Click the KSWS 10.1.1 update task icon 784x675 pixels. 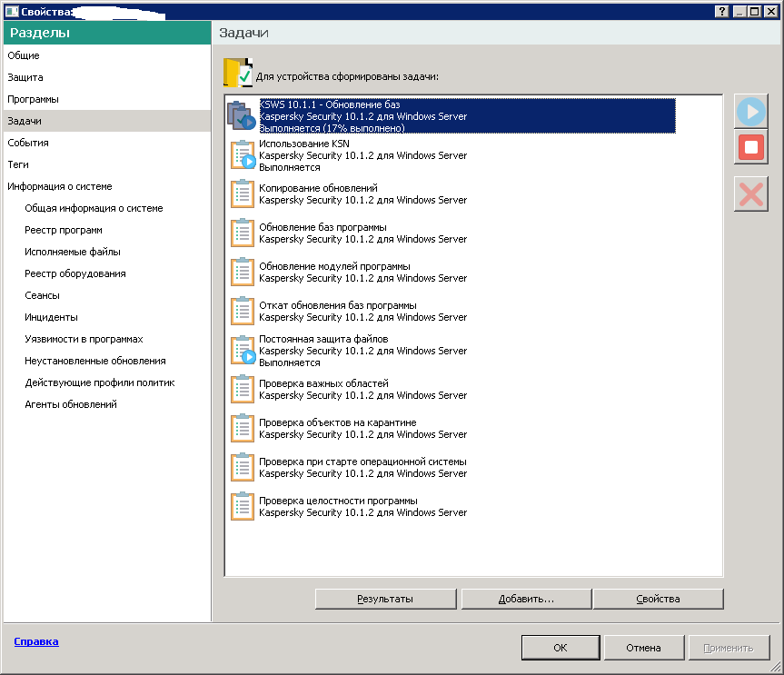241,115
